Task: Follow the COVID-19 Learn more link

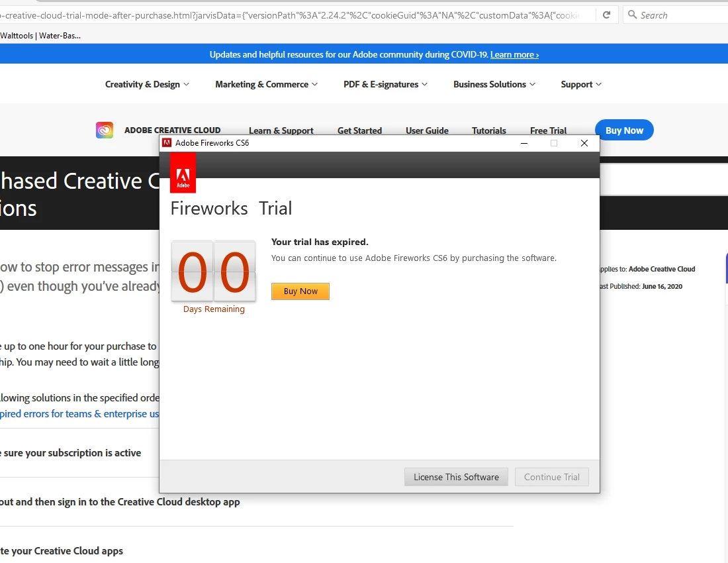Action: tap(514, 55)
